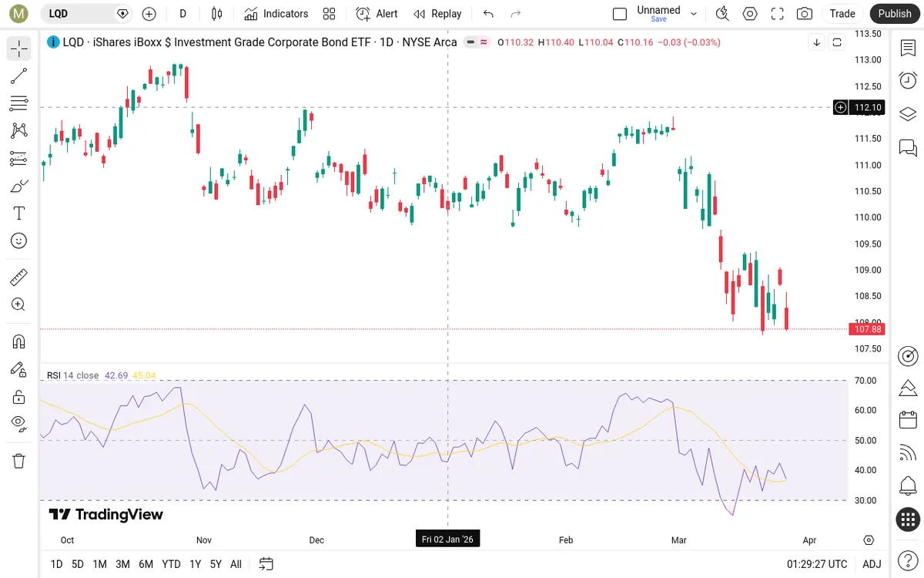Viewport: 924px width, 578px height.
Task: Toggle ADJ dividend adjustment
Action: point(872,564)
